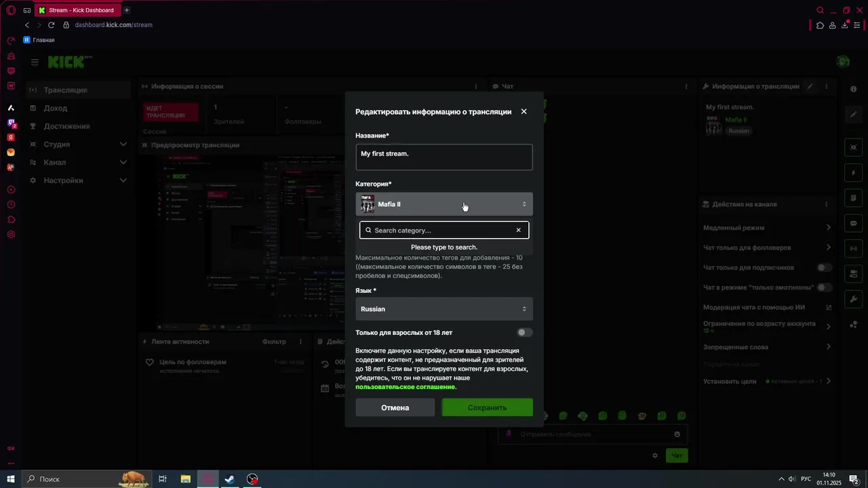
Task: Expand the Студия sidebar section
Action: (79, 144)
